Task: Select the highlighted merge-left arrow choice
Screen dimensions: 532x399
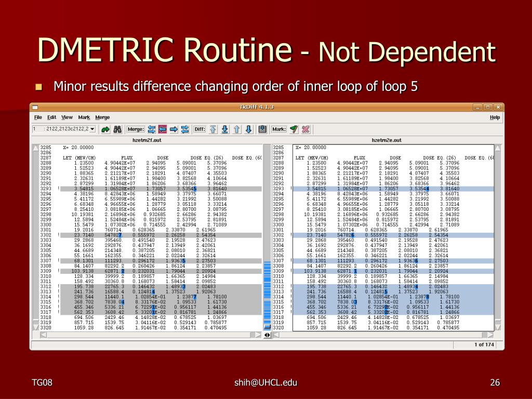Action: click(x=163, y=129)
